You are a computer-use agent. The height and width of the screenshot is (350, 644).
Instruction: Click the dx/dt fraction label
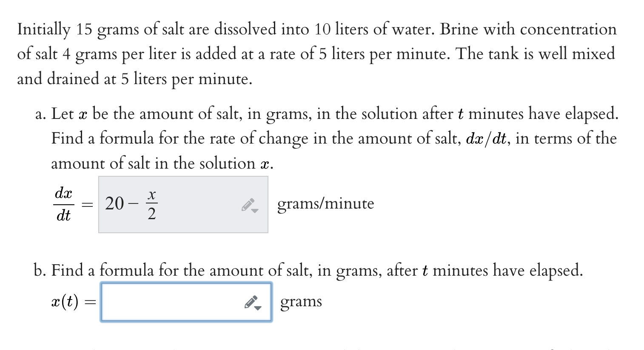tap(63, 204)
